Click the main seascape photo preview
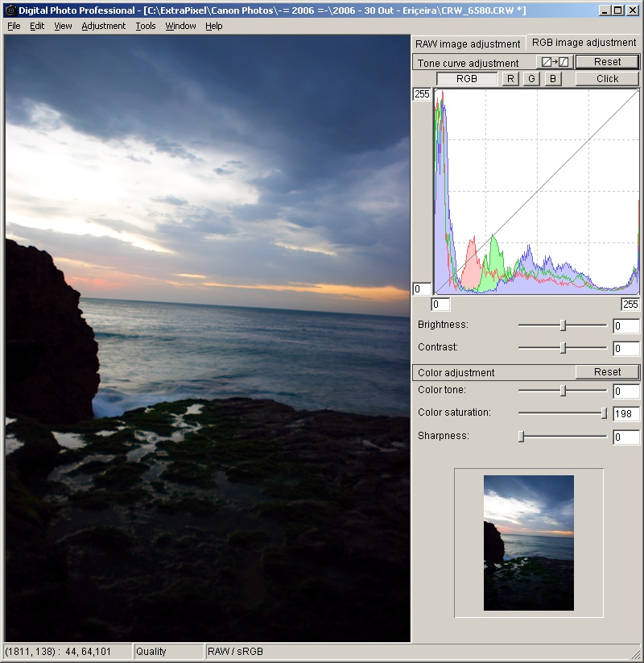This screenshot has height=663, width=644. 208,338
